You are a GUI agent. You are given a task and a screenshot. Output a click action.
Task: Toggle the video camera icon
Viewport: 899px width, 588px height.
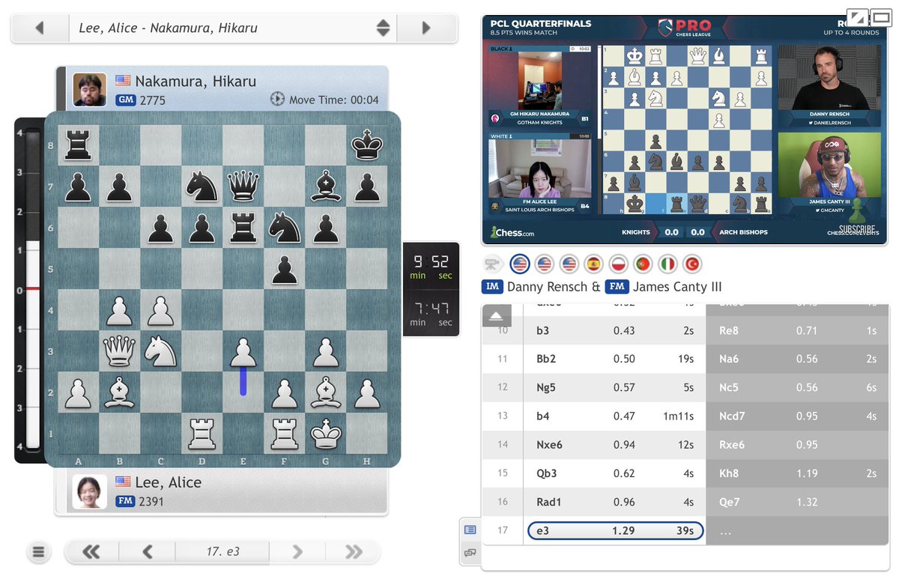493,264
